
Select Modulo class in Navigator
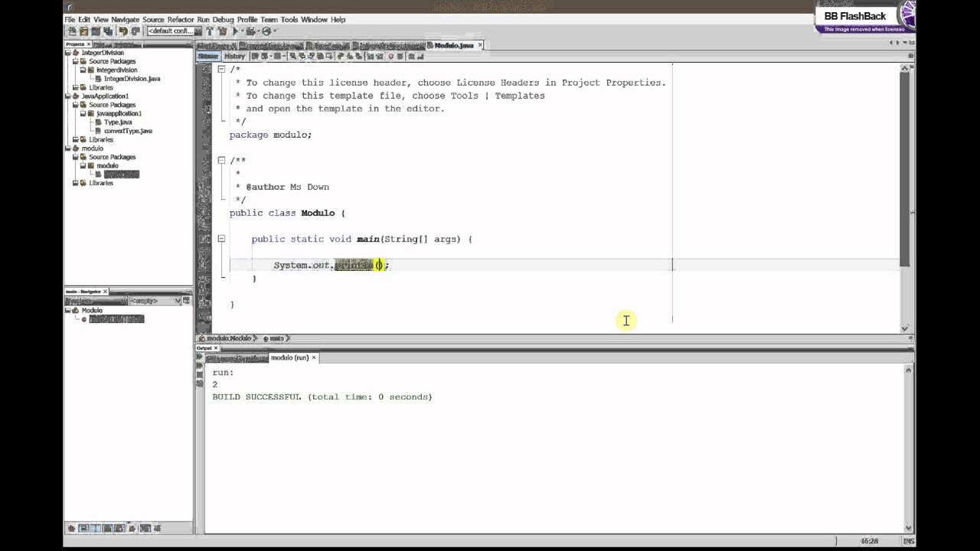(91, 310)
